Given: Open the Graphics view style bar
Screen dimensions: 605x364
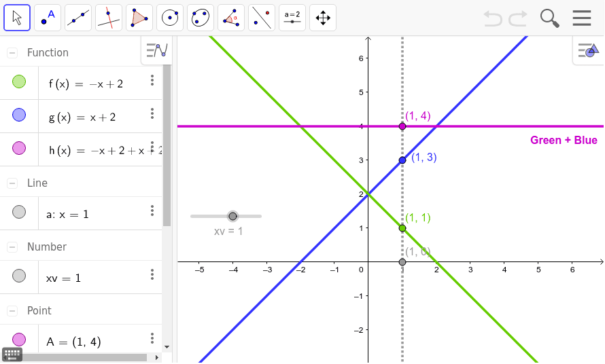Looking at the screenshot, I should [588, 50].
